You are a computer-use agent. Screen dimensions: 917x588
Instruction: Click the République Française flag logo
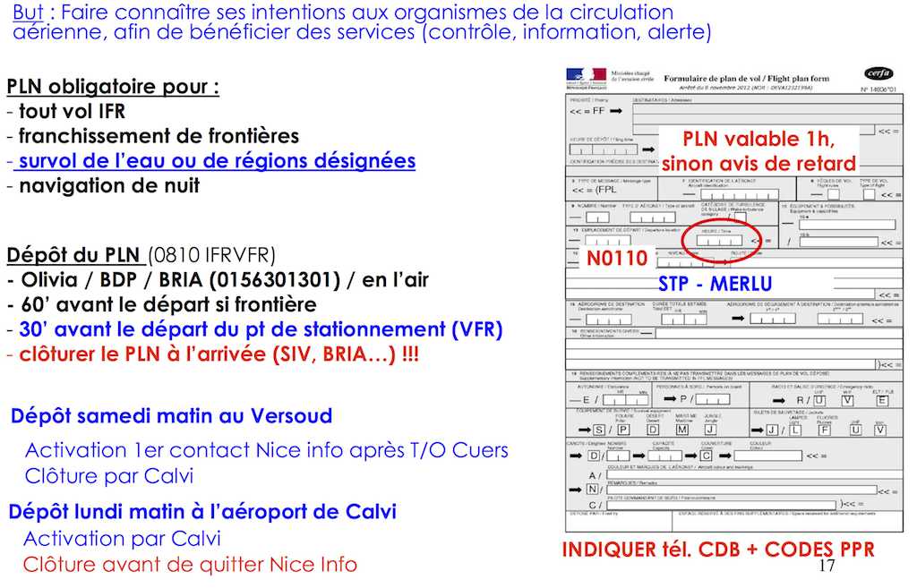click(586, 78)
